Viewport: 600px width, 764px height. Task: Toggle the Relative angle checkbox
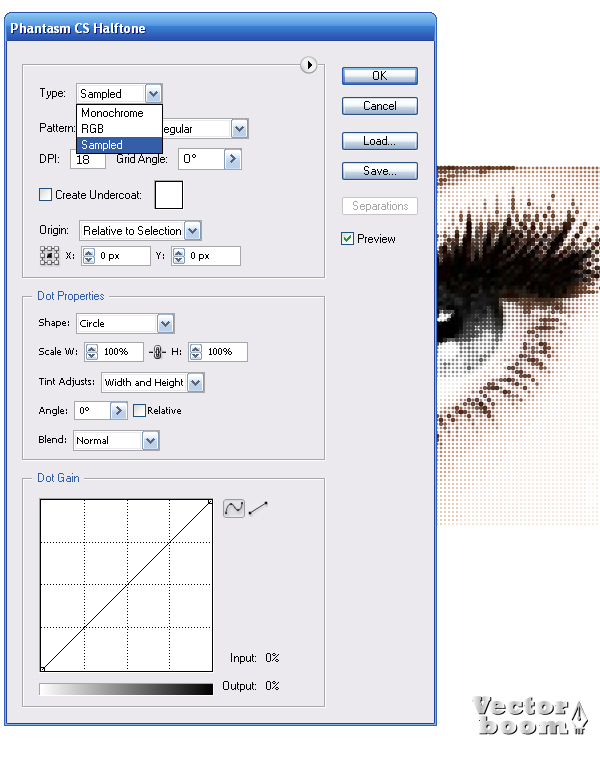click(139, 411)
